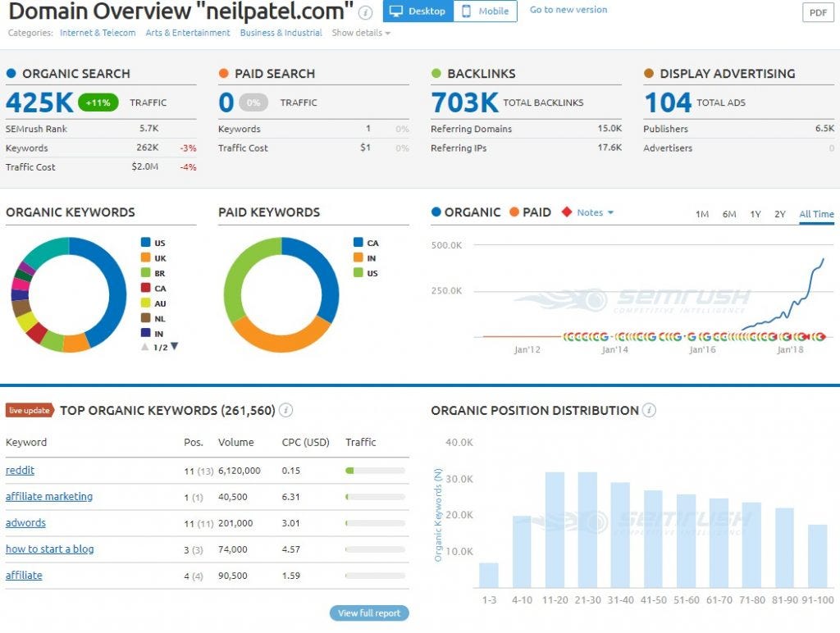Select 2Y time range

point(780,214)
